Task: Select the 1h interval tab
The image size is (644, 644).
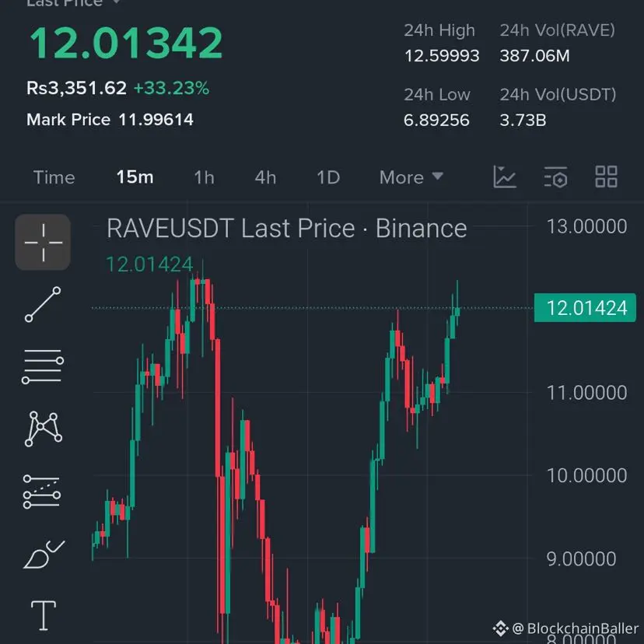Action: point(204,177)
